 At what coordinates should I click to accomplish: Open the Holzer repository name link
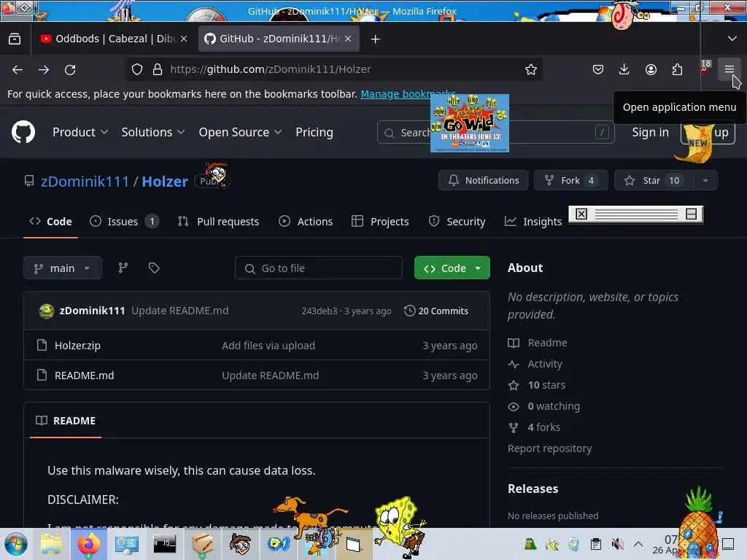(x=165, y=182)
